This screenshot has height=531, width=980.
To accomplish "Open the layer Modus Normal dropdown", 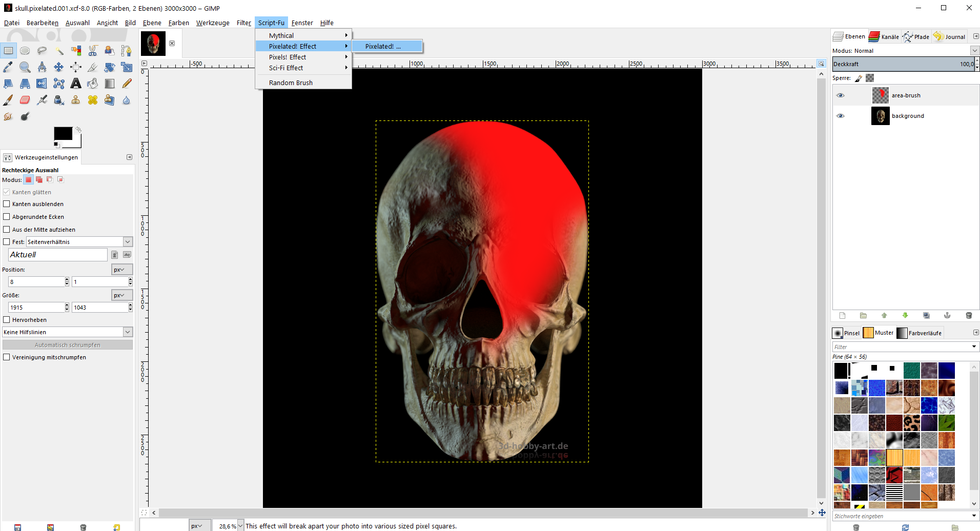I will coord(974,51).
